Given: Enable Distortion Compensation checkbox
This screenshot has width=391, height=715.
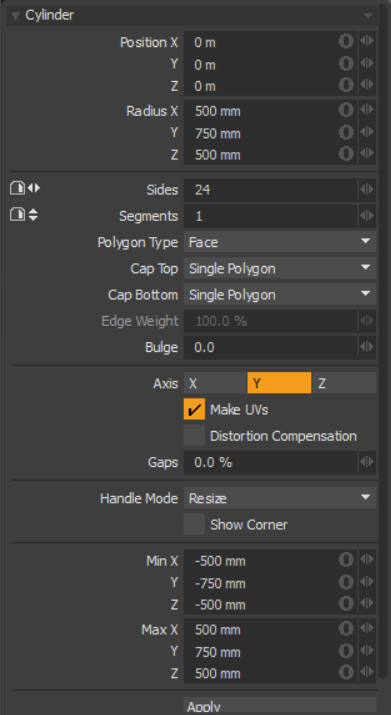Looking at the screenshot, I should [x=194, y=435].
